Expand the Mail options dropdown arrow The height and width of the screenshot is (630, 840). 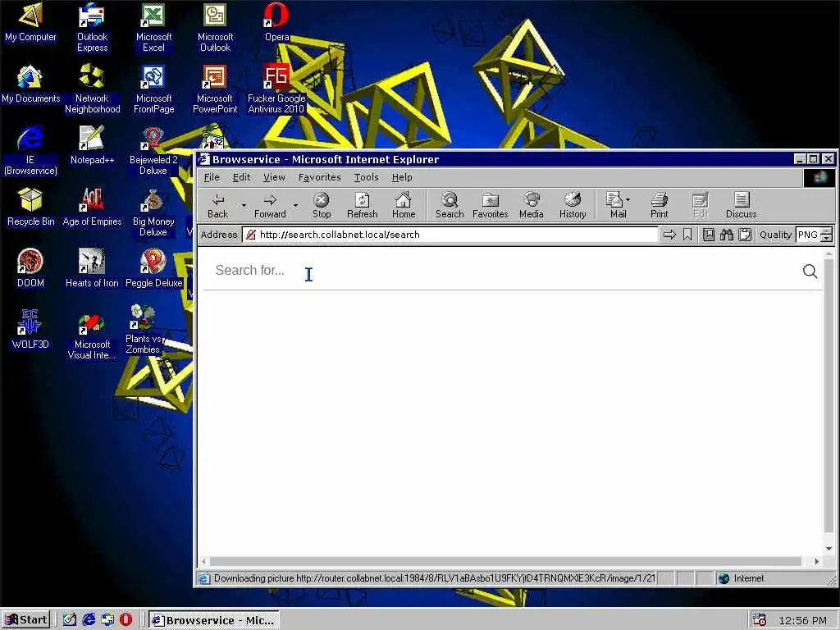tap(628, 200)
